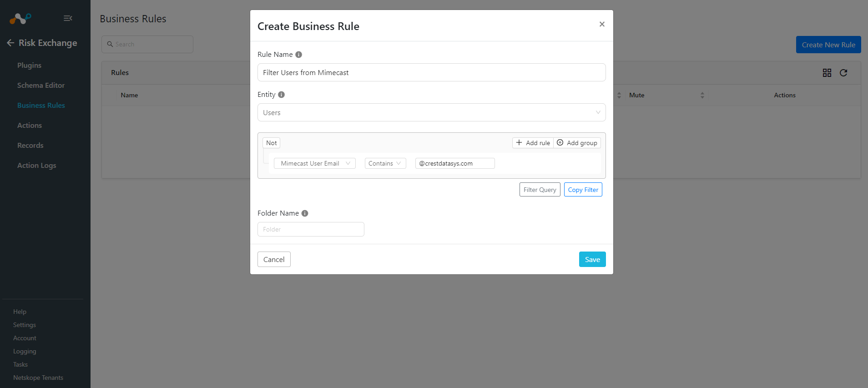Image resolution: width=868 pixels, height=388 pixels.
Task: Click the Netskope logo in the sidebar
Action: click(x=20, y=18)
